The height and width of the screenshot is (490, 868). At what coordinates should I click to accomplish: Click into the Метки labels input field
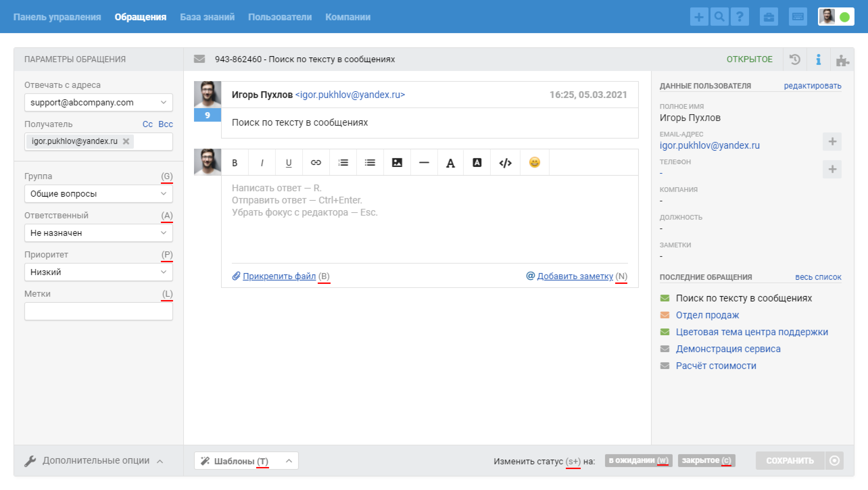(x=99, y=311)
